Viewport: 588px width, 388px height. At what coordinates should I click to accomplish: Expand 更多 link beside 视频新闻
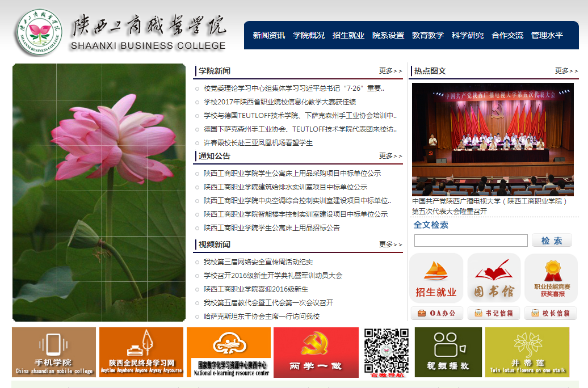390,244
